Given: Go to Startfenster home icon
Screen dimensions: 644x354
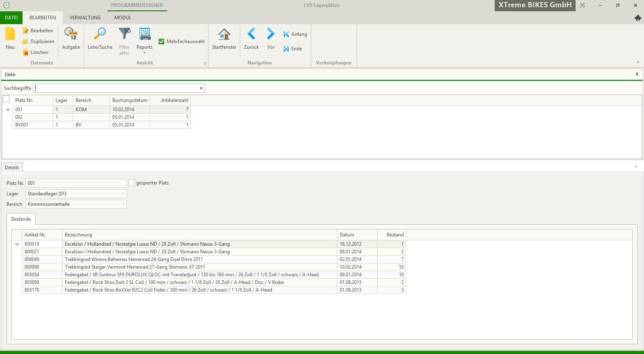Looking at the screenshot, I should point(224,35).
